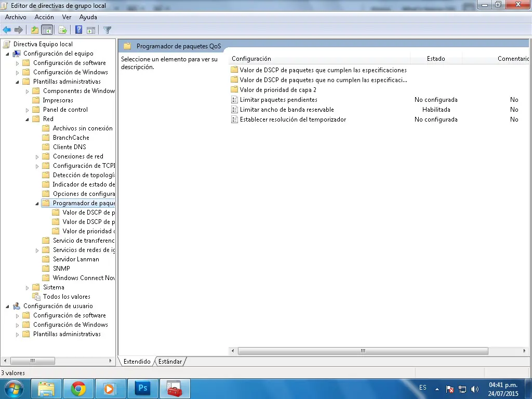Click the tree pane horizontal scrollbar thumb
Image resolution: width=532 pixels, height=399 pixels.
(33, 361)
